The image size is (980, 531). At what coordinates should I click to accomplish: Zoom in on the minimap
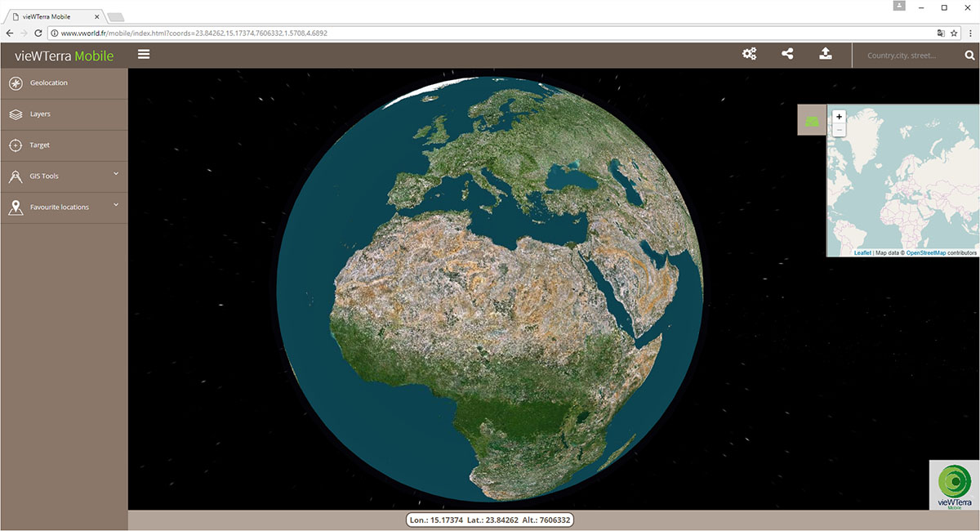click(x=839, y=117)
